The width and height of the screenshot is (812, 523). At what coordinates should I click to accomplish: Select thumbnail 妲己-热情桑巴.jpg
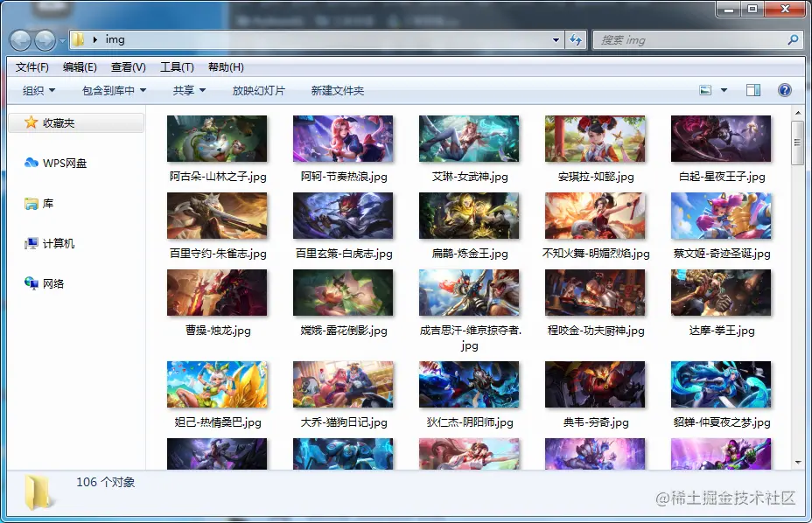click(x=217, y=384)
